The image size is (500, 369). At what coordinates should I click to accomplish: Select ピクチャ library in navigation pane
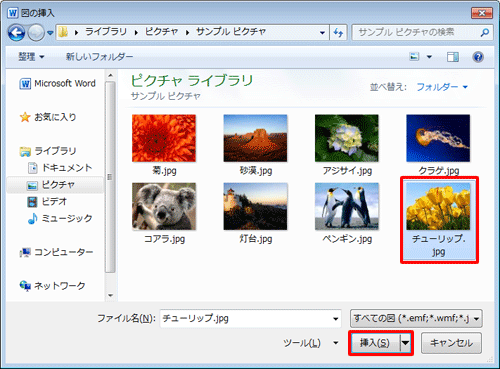pyautogui.click(x=55, y=185)
